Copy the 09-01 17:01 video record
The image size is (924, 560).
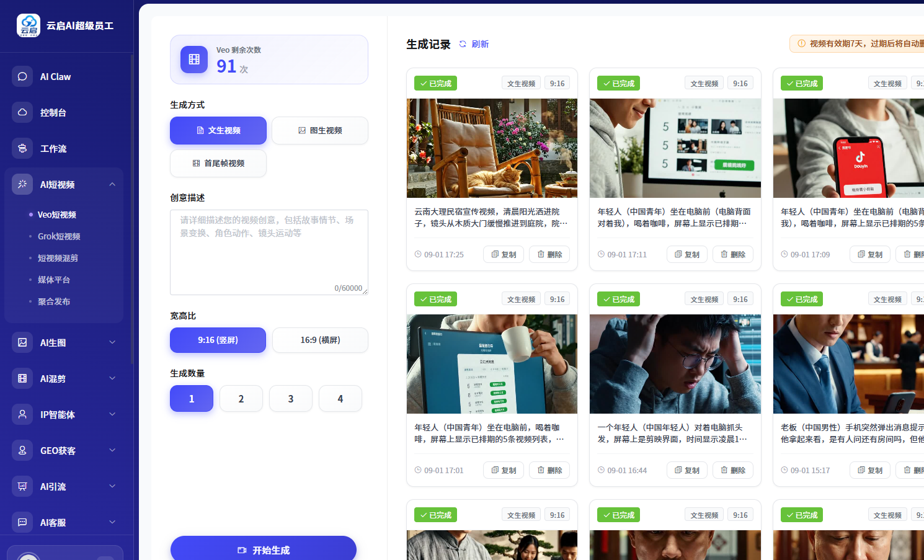point(504,470)
